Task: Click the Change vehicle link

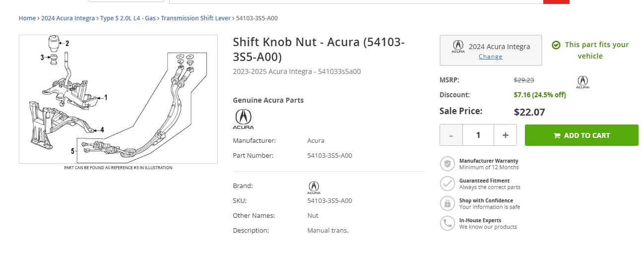Action: (x=490, y=57)
